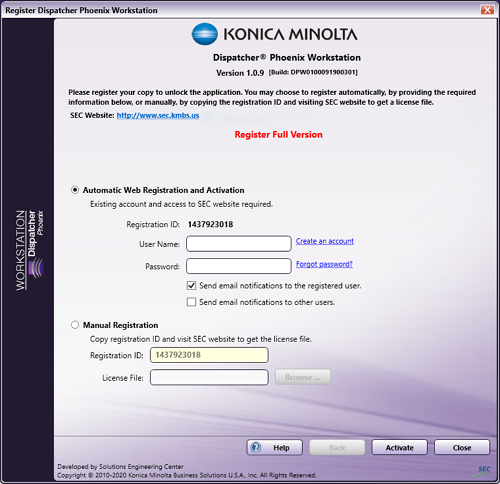The image size is (500, 484).
Task: Focus the Password text field
Action: point(239,266)
